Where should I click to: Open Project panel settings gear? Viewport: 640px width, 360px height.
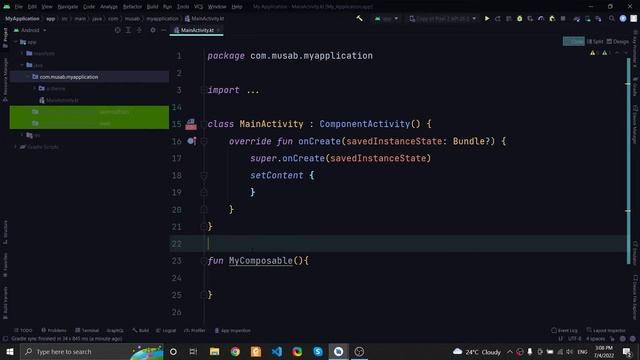click(x=153, y=30)
